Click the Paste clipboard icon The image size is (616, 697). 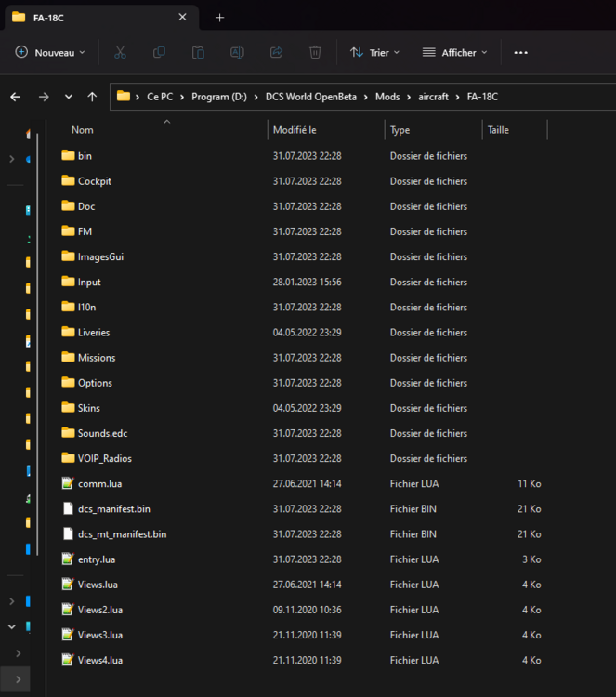[198, 53]
